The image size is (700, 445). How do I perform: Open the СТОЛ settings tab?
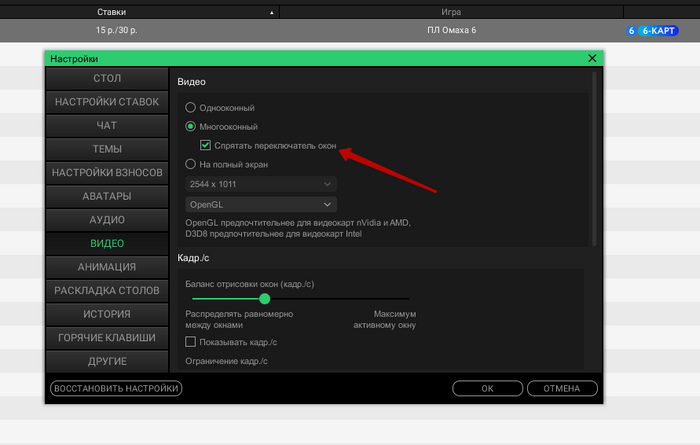[107, 79]
